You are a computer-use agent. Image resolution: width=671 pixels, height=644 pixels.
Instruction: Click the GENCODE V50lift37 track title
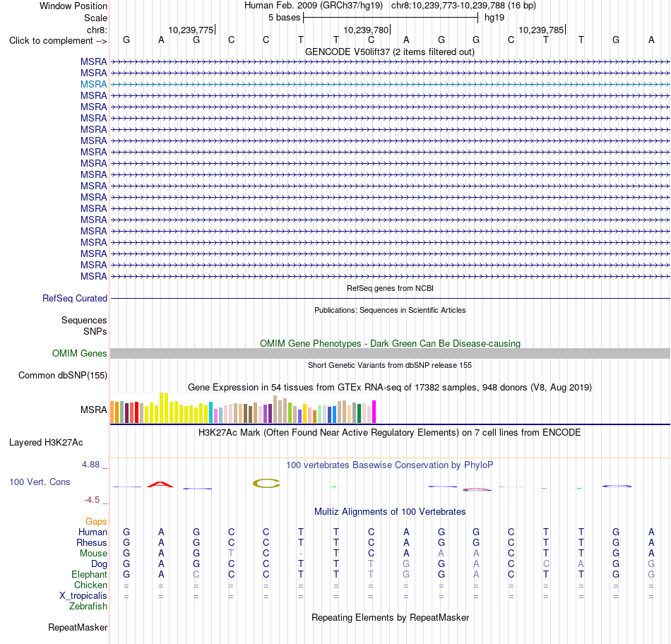(389, 52)
